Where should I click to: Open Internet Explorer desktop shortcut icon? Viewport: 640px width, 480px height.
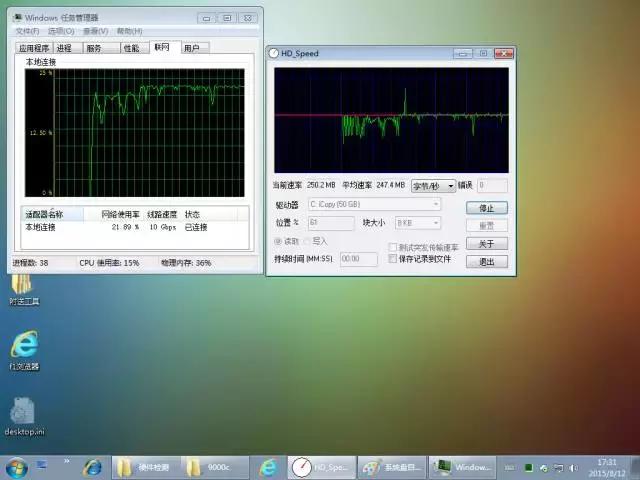[24, 346]
